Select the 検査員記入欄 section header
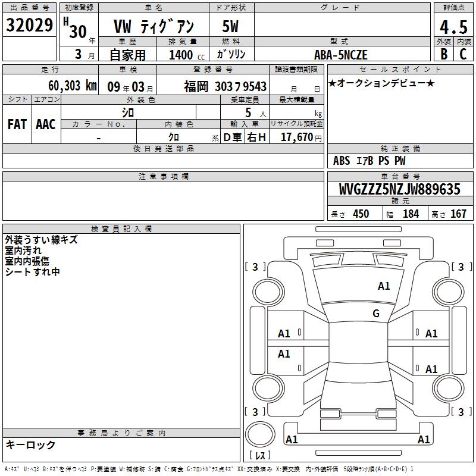Image resolution: width=476 pixels, height=476 pixels. pyautogui.click(x=121, y=229)
